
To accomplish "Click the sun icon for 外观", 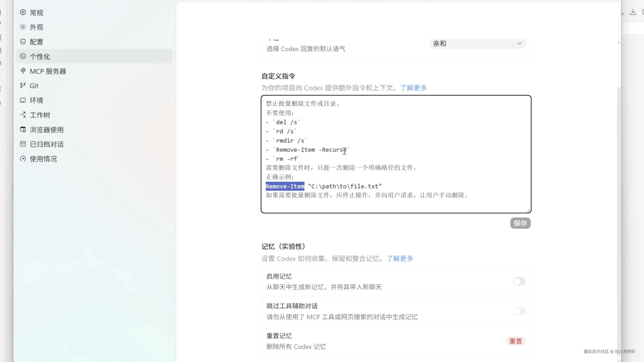I will tap(23, 27).
